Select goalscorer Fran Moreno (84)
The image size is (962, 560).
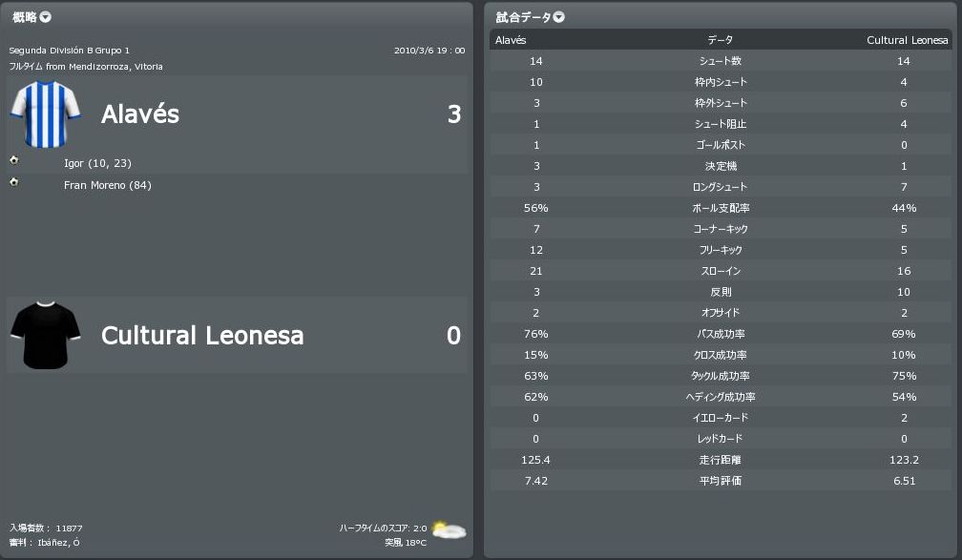[x=108, y=185]
